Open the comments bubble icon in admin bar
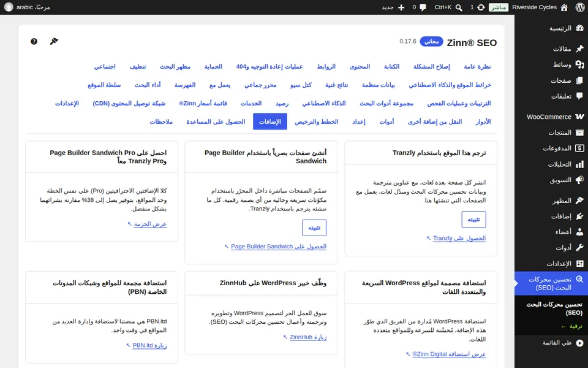The height and width of the screenshot is (368, 588). (423, 7)
